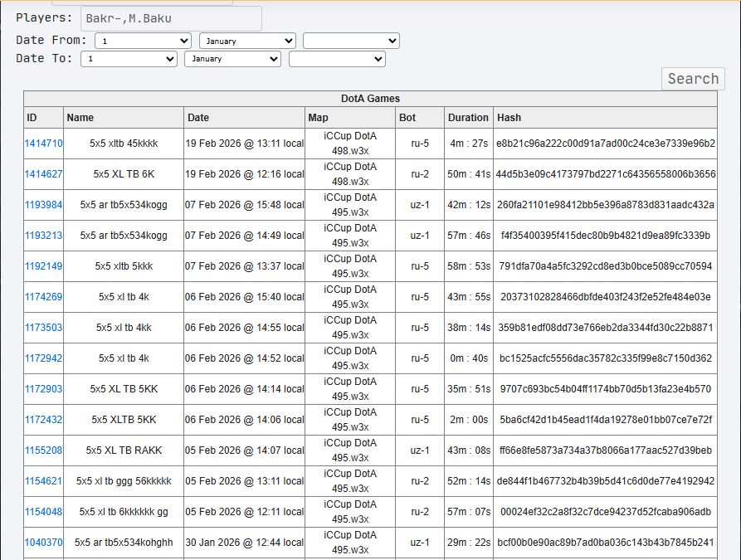Select game name '5x5 xltb 5kkk'
This screenshot has width=741, height=560.
click(124, 266)
